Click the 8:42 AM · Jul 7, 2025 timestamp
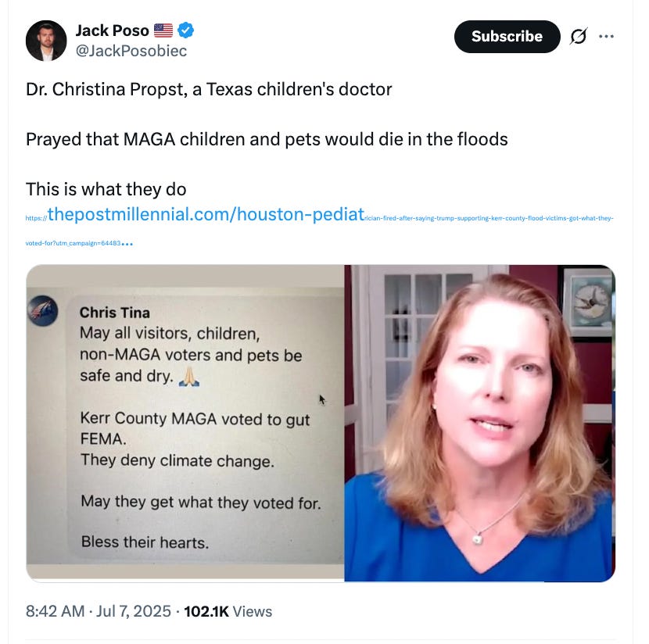This screenshot has height=644, width=649. click(98, 611)
